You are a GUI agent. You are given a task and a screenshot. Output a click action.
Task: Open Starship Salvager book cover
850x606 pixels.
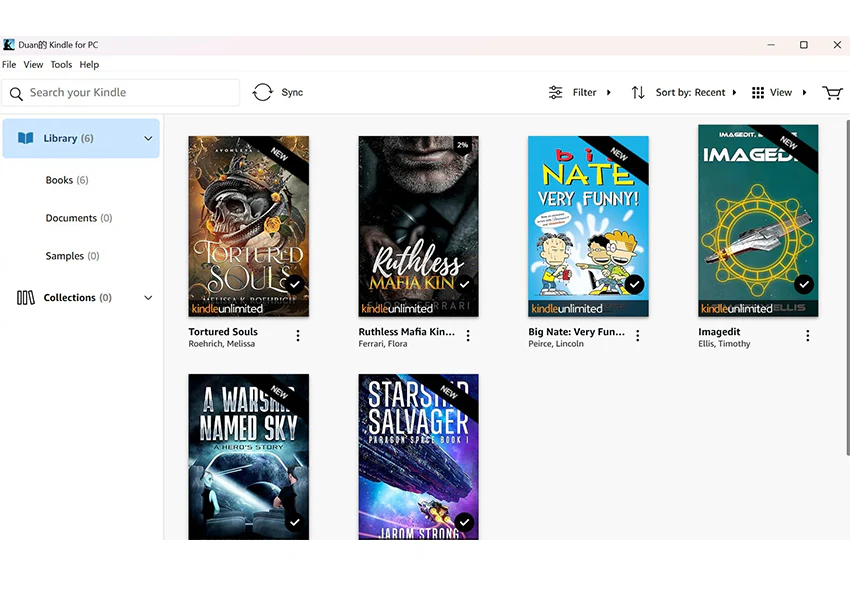pos(418,457)
